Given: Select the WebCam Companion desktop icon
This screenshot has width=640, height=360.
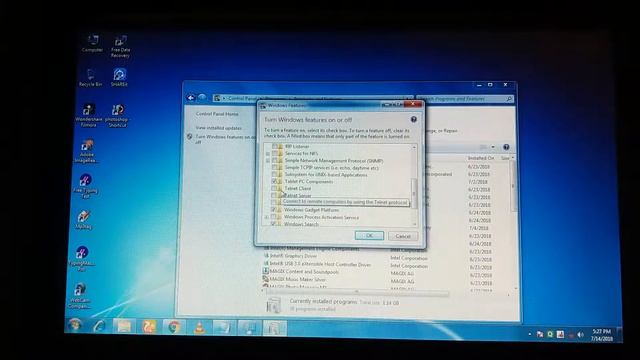Looking at the screenshot, I should click(80, 296).
